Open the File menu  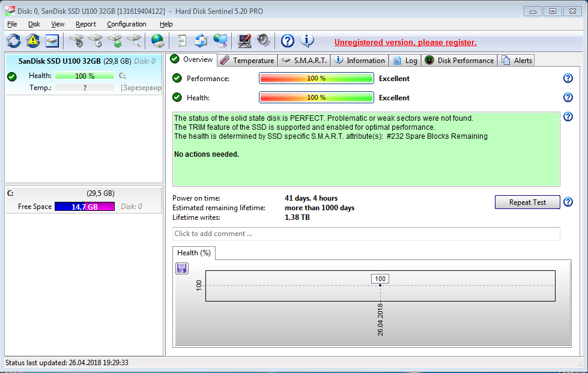tap(12, 24)
